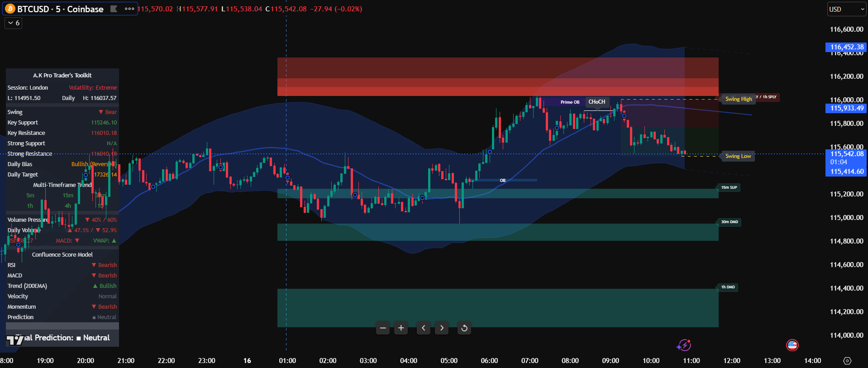868x368 pixels.
Task: Click the Final Prediction: Neutral banner
Action: click(x=62, y=338)
